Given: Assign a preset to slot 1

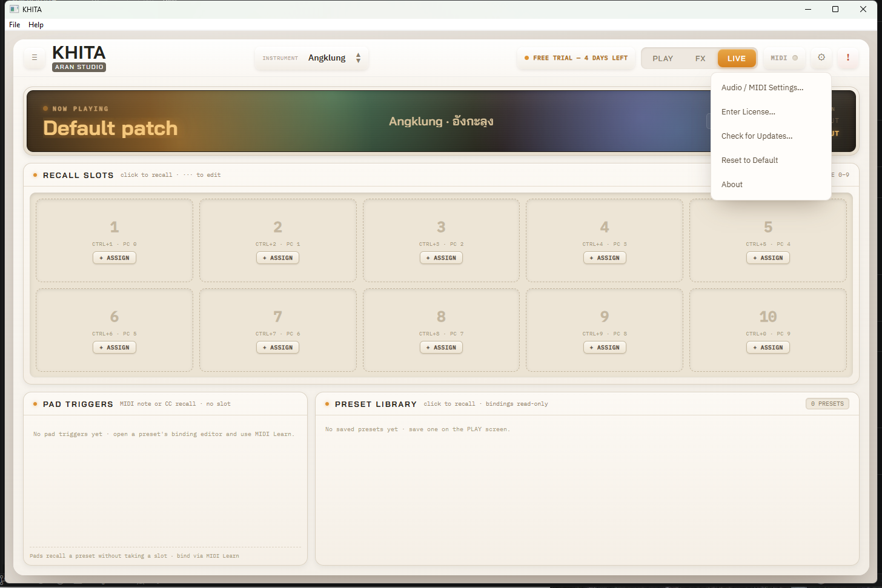Looking at the screenshot, I should coord(114,258).
